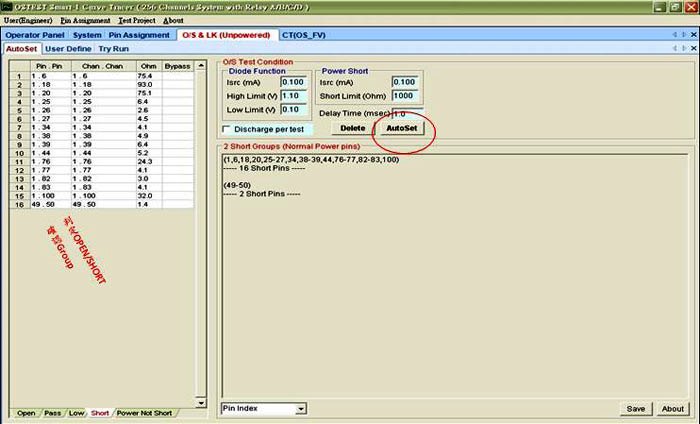The image size is (700, 424).
Task: Show the Open results tab
Action: tap(26, 413)
